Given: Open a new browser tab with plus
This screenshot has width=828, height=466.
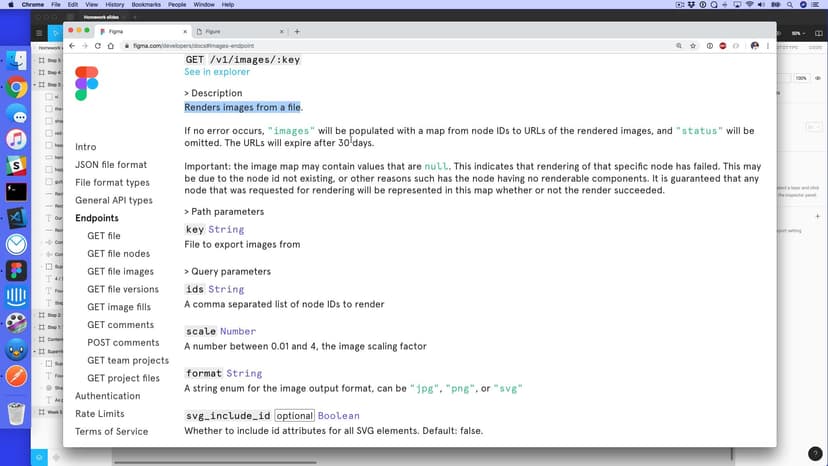Looking at the screenshot, I should coord(297,32).
